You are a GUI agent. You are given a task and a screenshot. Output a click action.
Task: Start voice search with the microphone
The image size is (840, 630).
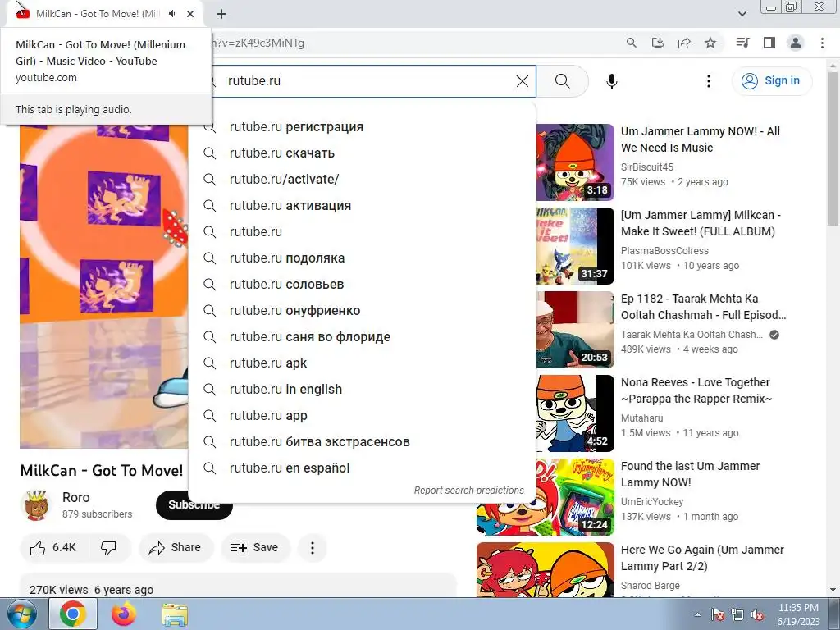612,81
